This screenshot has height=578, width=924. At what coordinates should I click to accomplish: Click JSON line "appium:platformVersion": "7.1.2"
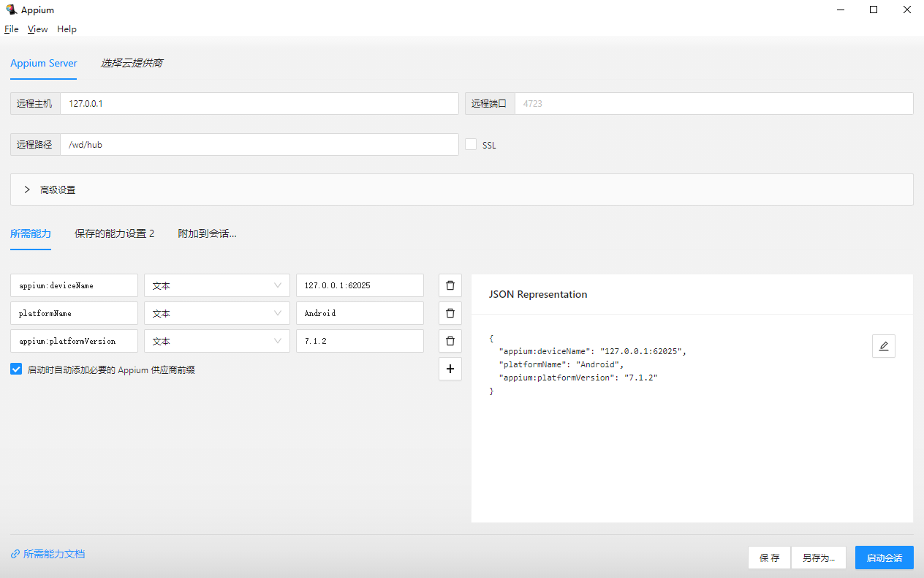tap(578, 378)
